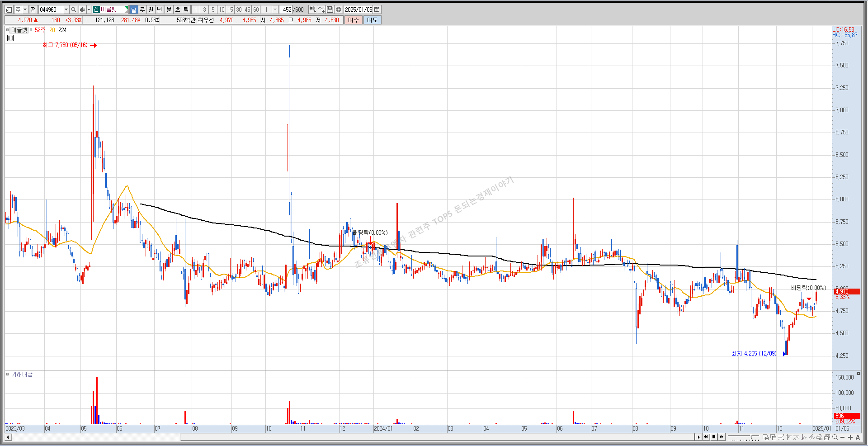This screenshot has width=868, height=446.
Task: Expand the speaker icon dropdown arrow
Action: 89,9
